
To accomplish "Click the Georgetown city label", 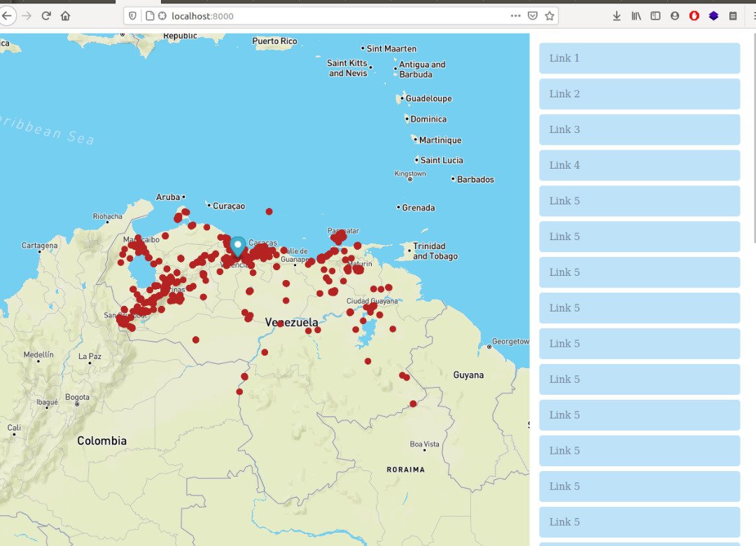I will coord(510,342).
